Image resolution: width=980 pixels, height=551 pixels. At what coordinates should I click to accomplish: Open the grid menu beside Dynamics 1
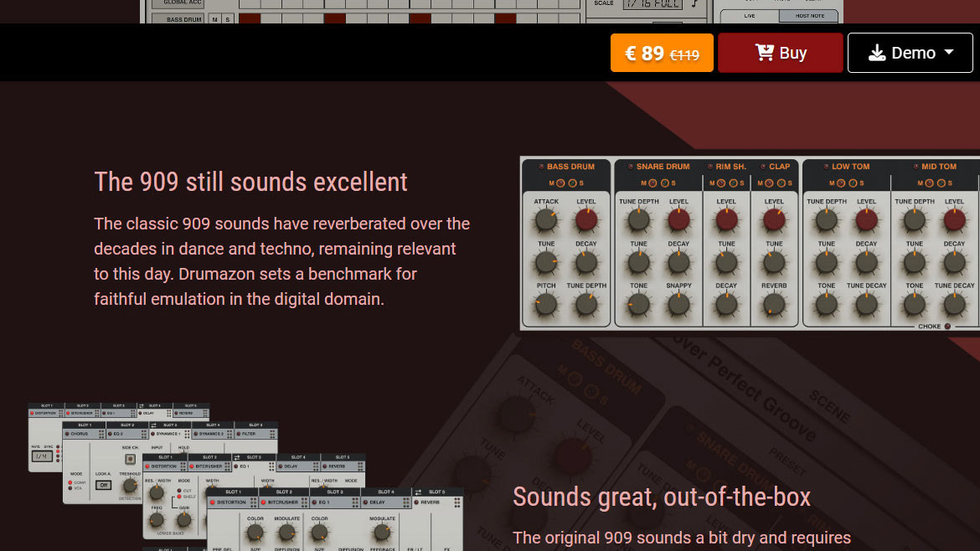click(x=187, y=434)
